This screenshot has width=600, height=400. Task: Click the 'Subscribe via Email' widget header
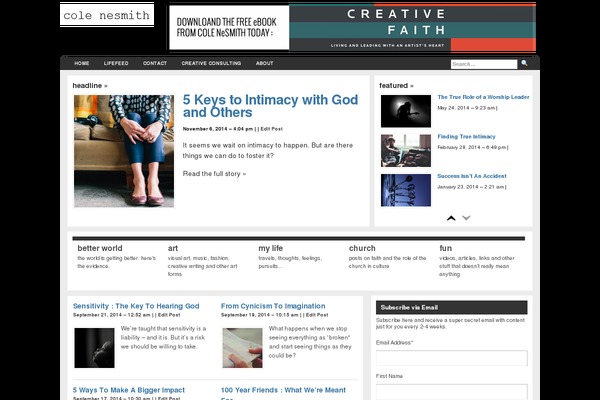click(x=452, y=307)
